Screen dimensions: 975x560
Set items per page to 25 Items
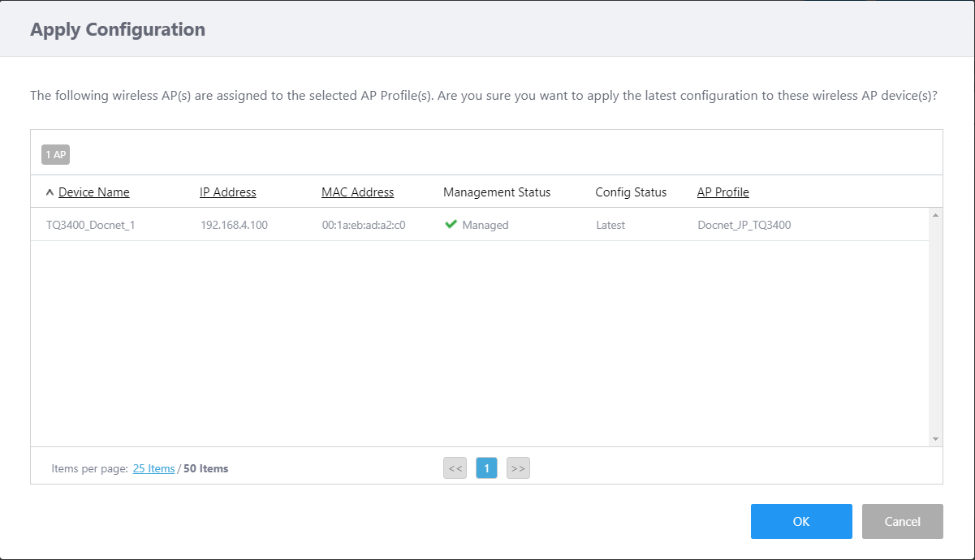pyautogui.click(x=153, y=468)
